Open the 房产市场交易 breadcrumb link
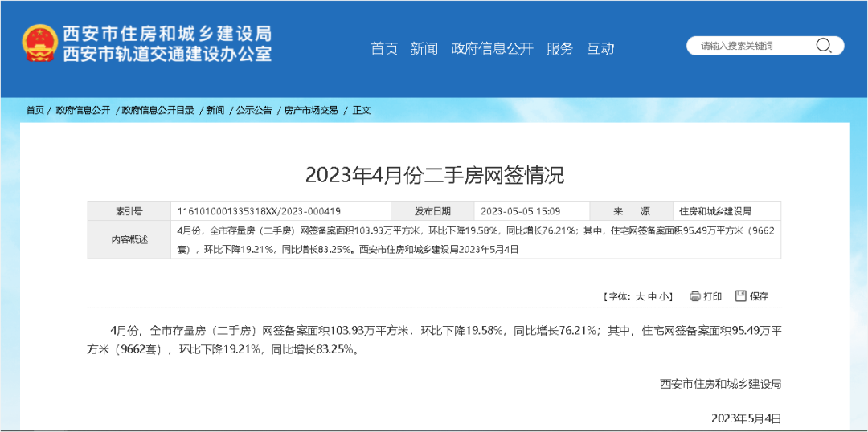 click(x=310, y=110)
